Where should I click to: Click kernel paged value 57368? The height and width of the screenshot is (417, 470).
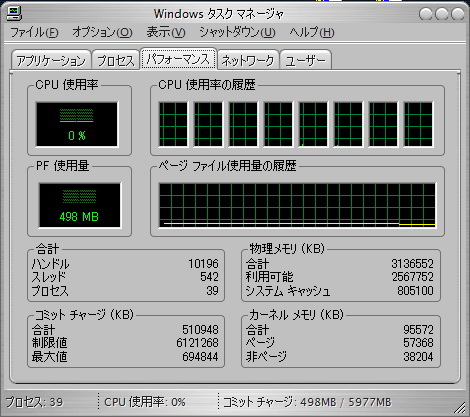tap(418, 343)
